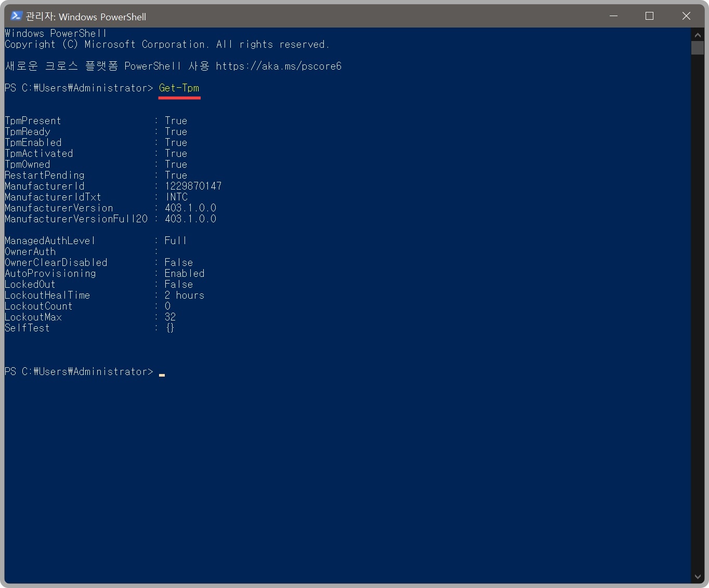Click the scrollbar down arrow
This screenshot has width=709, height=588.
coord(698,577)
